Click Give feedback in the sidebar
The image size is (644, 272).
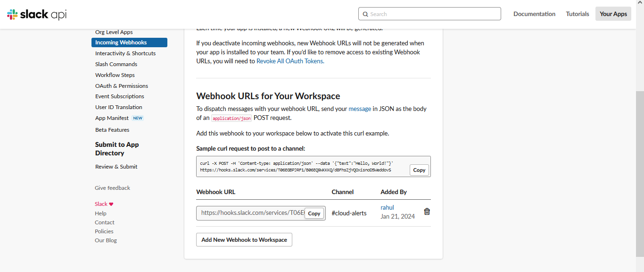coord(112,187)
